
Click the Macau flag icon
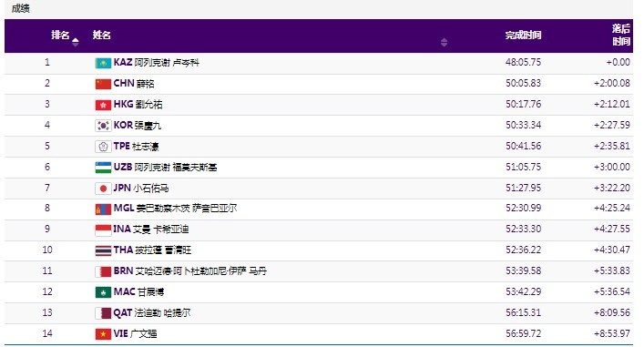pos(103,292)
